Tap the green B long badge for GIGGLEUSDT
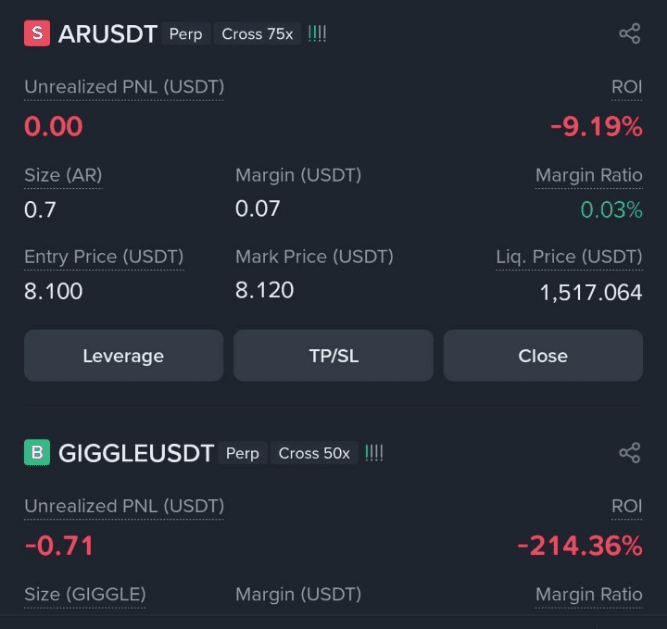Viewport: 667px width, 629px height. (37, 453)
